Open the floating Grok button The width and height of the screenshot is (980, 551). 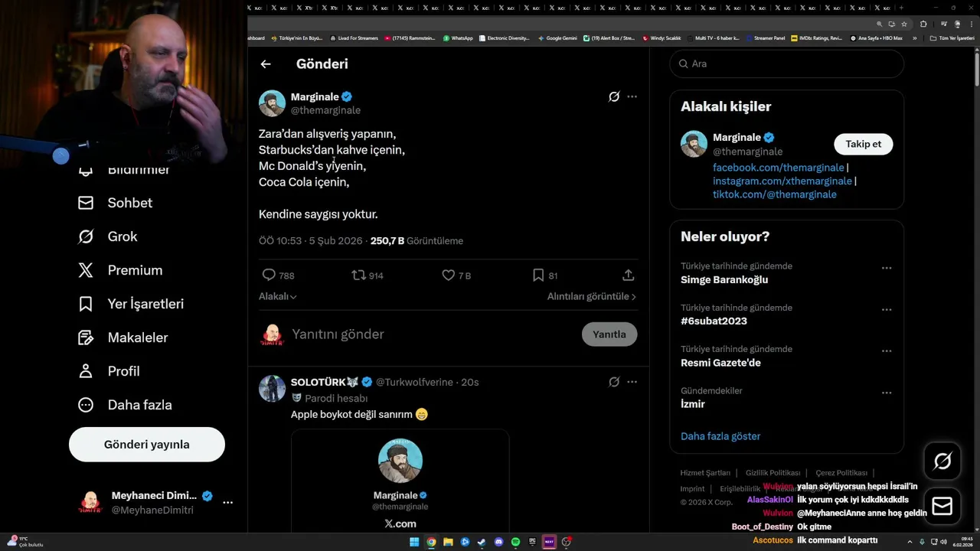(x=942, y=461)
